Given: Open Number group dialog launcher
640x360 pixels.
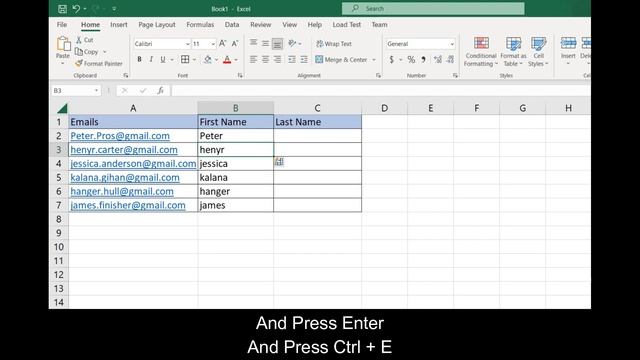Looking at the screenshot, I should [455, 76].
